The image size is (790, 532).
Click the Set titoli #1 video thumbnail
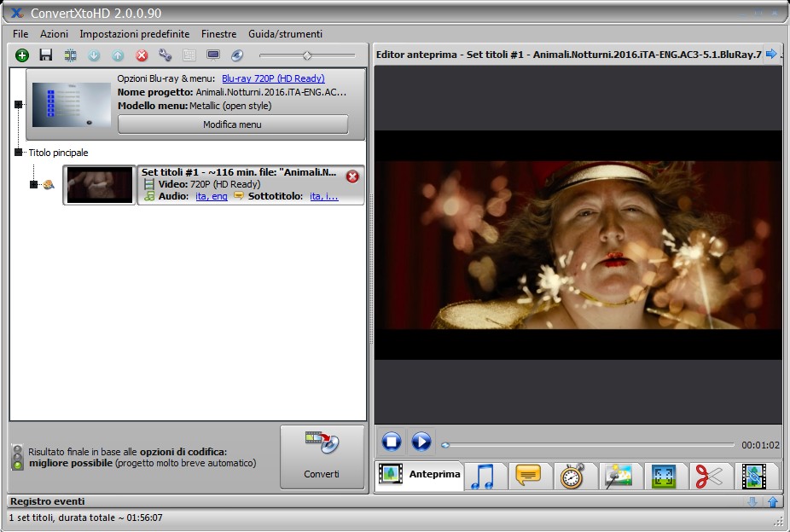point(99,185)
